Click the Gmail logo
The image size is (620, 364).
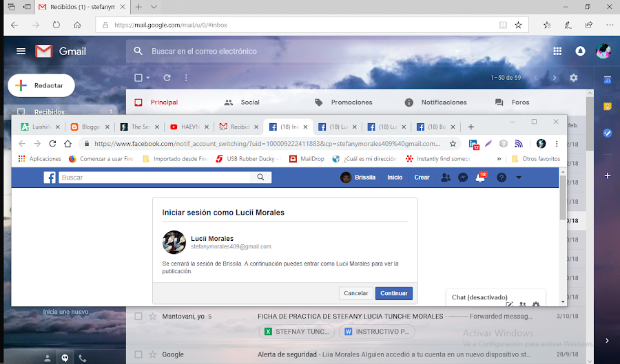point(61,52)
